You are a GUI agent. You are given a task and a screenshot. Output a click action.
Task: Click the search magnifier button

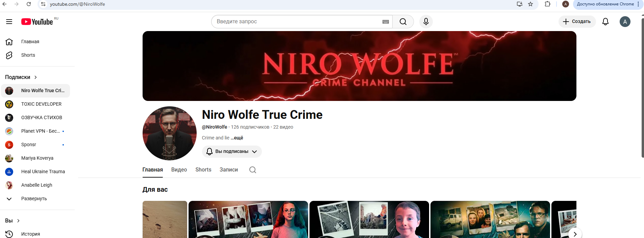tap(403, 22)
